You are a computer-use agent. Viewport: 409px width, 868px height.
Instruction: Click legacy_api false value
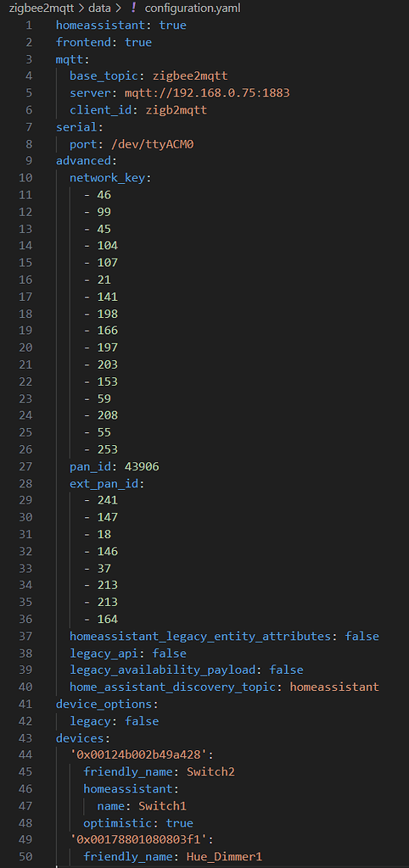pyautogui.click(x=169, y=654)
